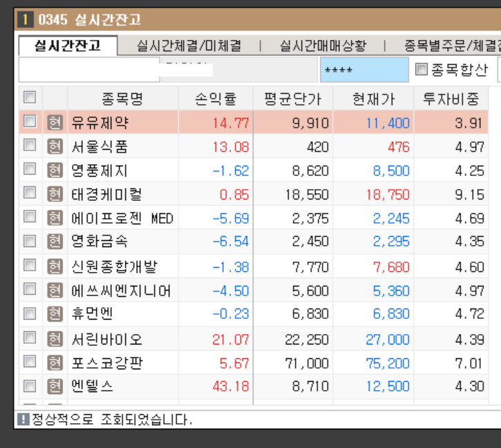Image resolution: width=501 pixels, height=448 pixels.
Task: Click the 정상적으로 조회되었습니다 status message
Action: (112, 419)
